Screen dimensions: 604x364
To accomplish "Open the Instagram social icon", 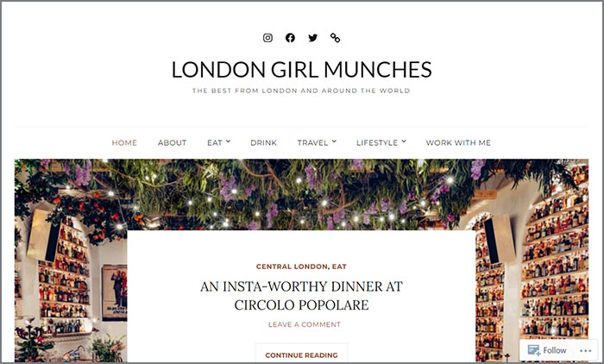I will pos(267,38).
